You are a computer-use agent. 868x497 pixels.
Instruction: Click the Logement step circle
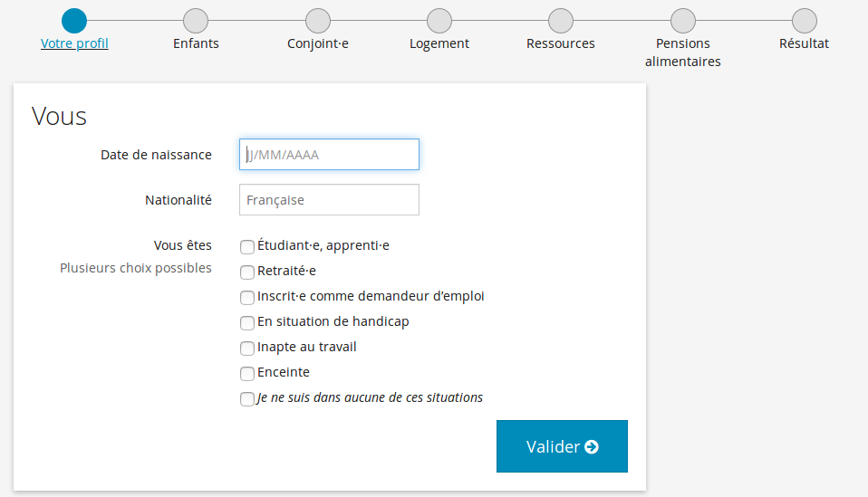439,21
